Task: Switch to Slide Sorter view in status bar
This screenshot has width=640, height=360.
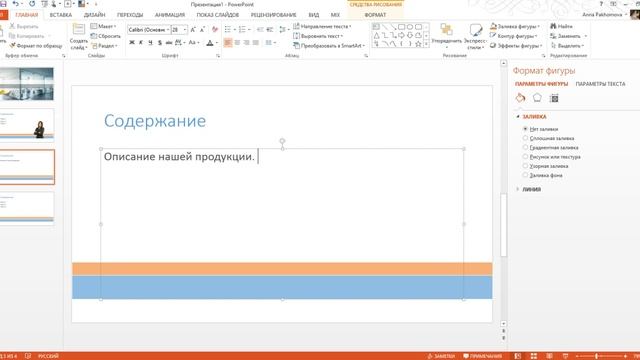Action: tap(533, 356)
